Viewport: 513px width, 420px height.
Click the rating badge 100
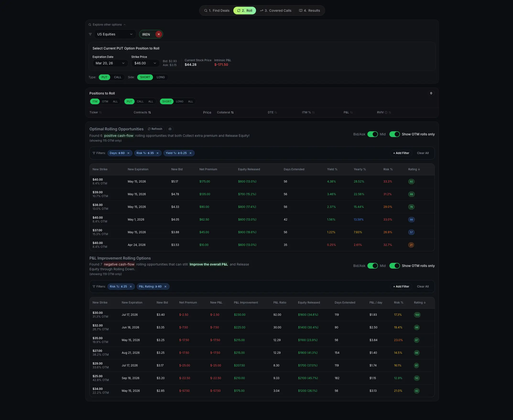point(417,315)
